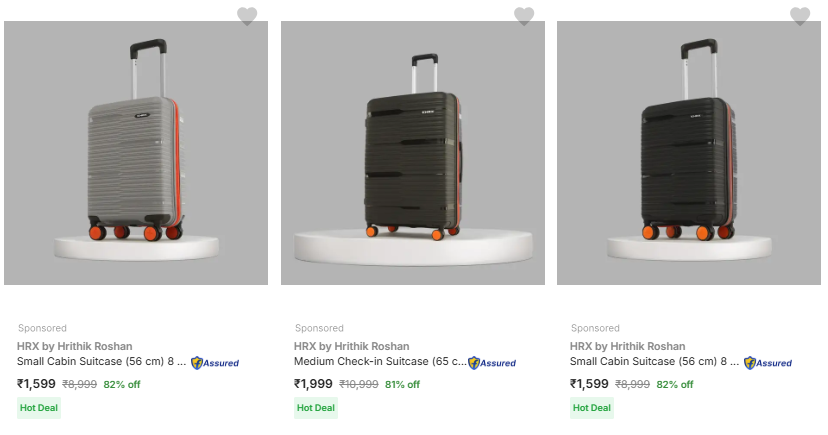Click Assured badge beside Medium Check-in Suitcase
Viewport: 828px width, 435px height.
pyautogui.click(x=492, y=363)
